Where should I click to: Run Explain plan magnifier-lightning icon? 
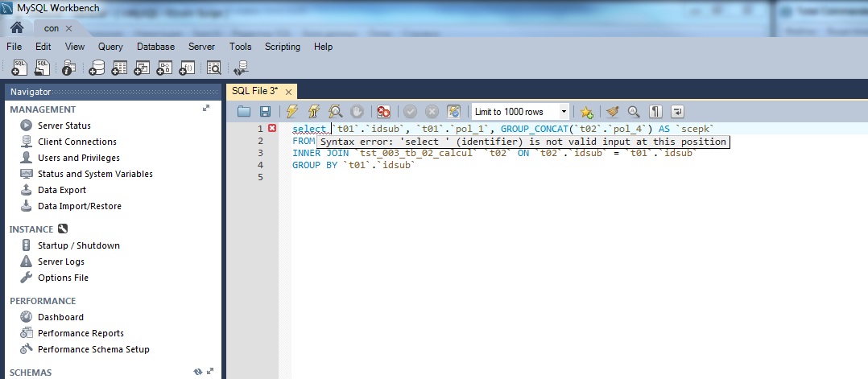tap(335, 112)
